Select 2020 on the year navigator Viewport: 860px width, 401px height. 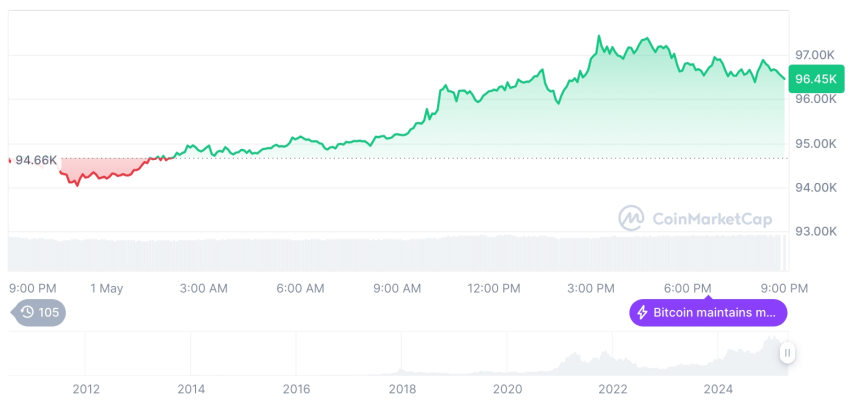[508, 389]
